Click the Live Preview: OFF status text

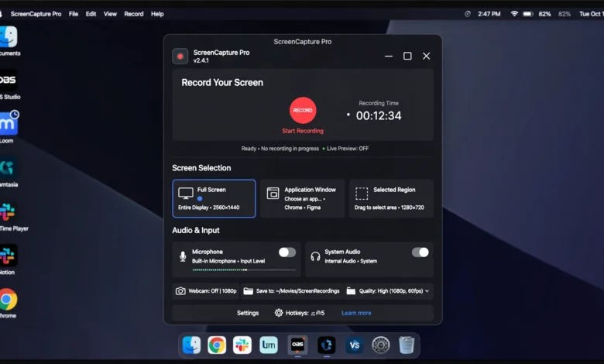[x=348, y=148]
